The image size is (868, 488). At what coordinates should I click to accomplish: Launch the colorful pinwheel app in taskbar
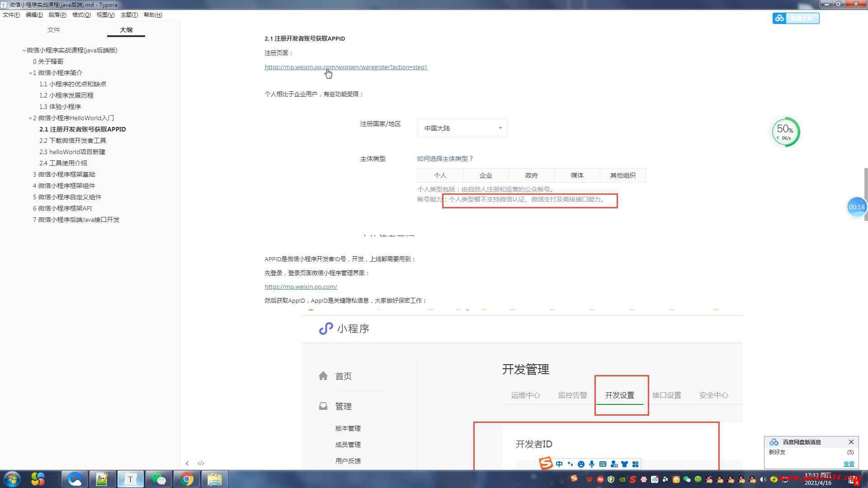tap(38, 479)
